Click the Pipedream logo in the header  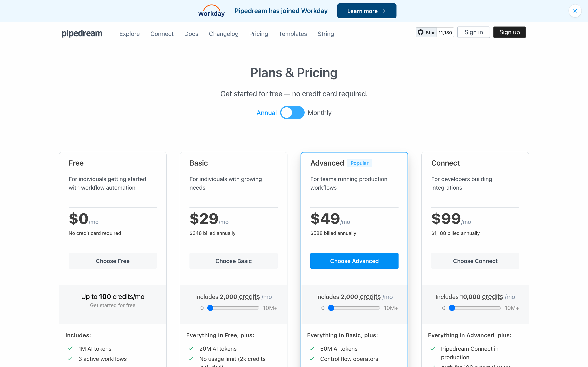pos(82,33)
